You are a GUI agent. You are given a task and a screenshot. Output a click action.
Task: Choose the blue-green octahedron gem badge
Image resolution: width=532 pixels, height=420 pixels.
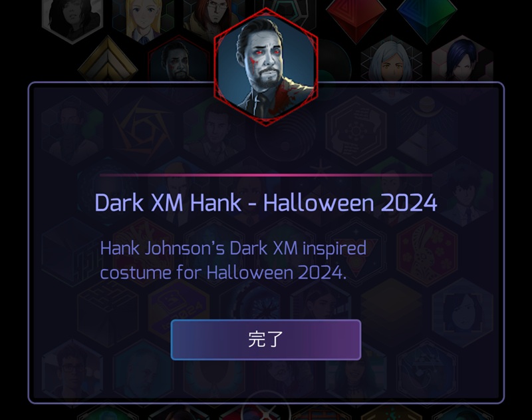point(427,19)
